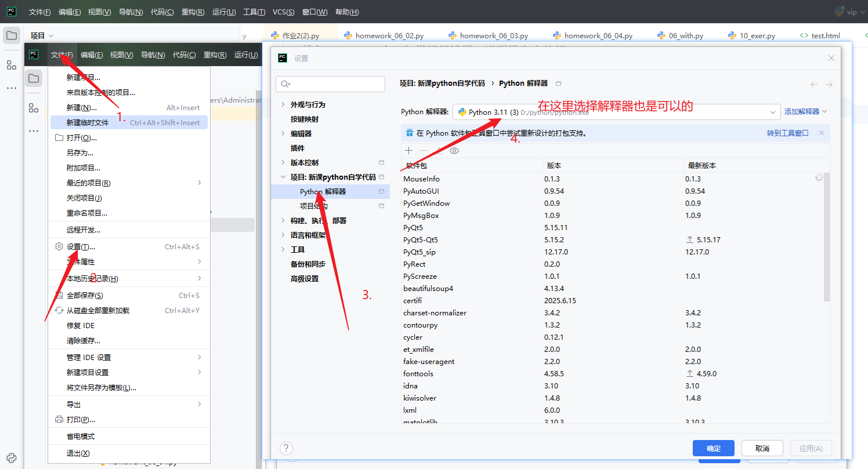The height and width of the screenshot is (469, 868).
Task: Follow the 转到工具窗口 link
Action: (x=788, y=133)
